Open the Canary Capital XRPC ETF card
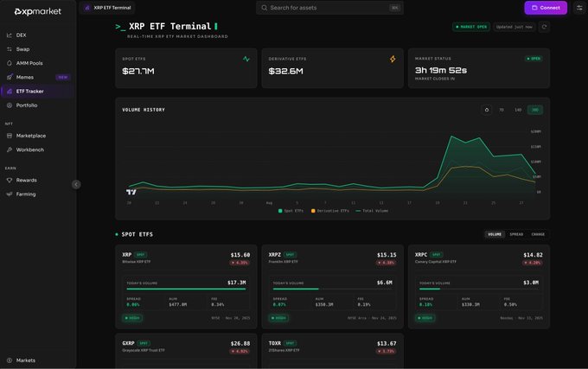 pyautogui.click(x=479, y=287)
